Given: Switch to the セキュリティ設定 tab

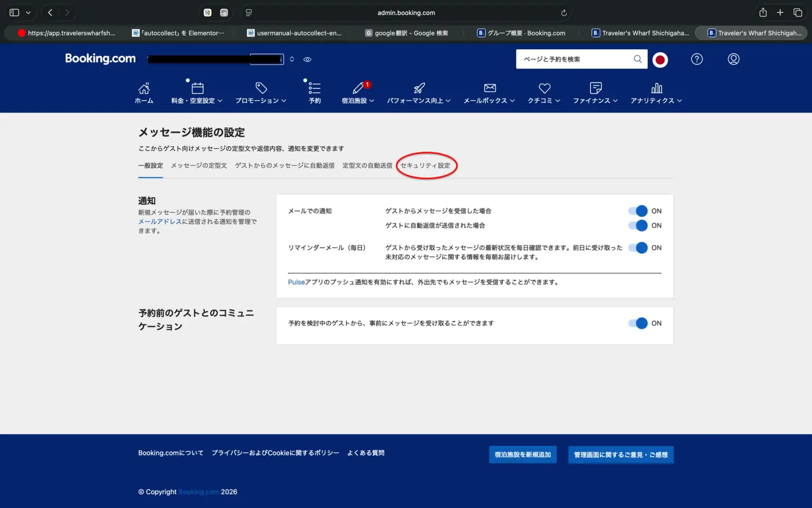Looking at the screenshot, I should coord(425,166).
